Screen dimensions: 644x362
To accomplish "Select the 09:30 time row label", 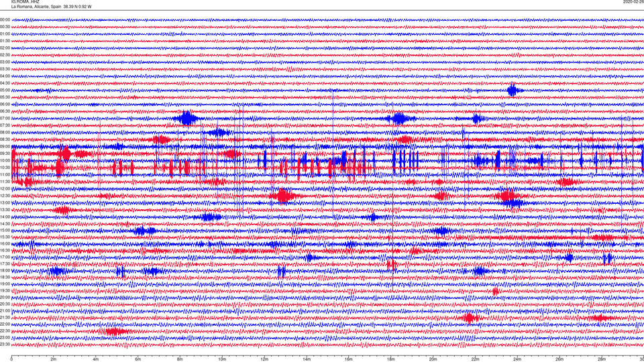I will click(5, 154).
